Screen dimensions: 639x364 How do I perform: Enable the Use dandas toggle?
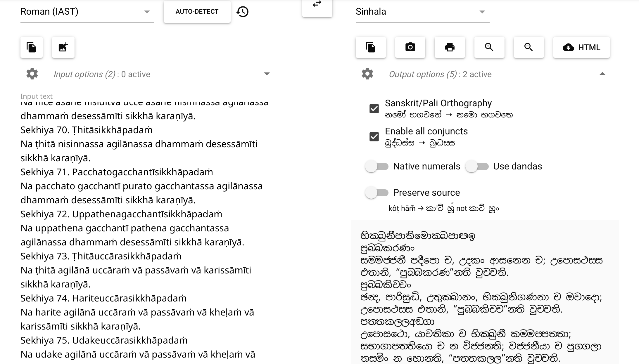coord(477,167)
